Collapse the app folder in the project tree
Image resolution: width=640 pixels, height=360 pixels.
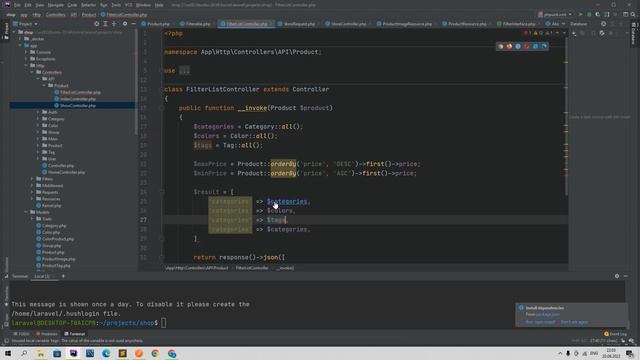pyautogui.click(x=20, y=45)
